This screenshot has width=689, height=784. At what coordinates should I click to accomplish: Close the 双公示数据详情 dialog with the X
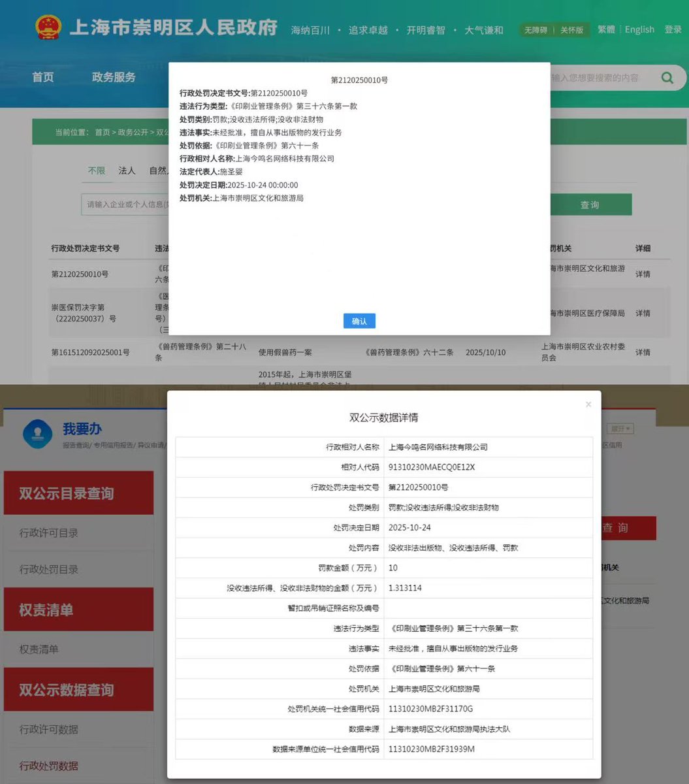tap(588, 404)
